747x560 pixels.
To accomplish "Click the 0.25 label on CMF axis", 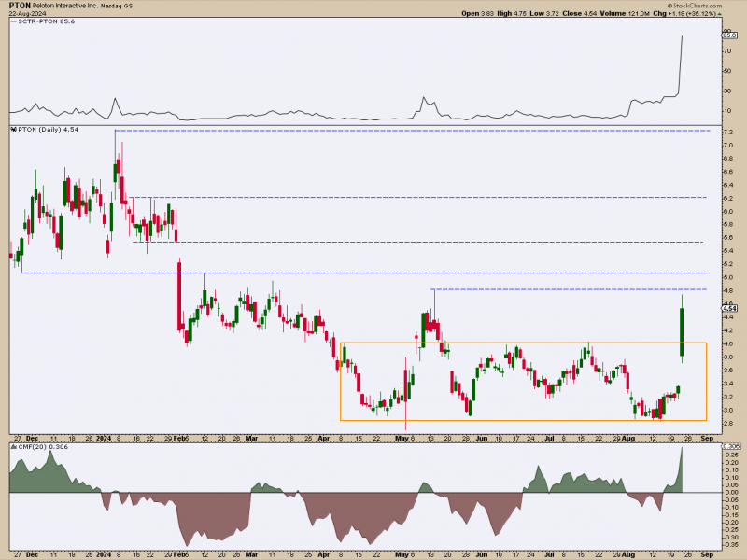I will pos(730,455).
